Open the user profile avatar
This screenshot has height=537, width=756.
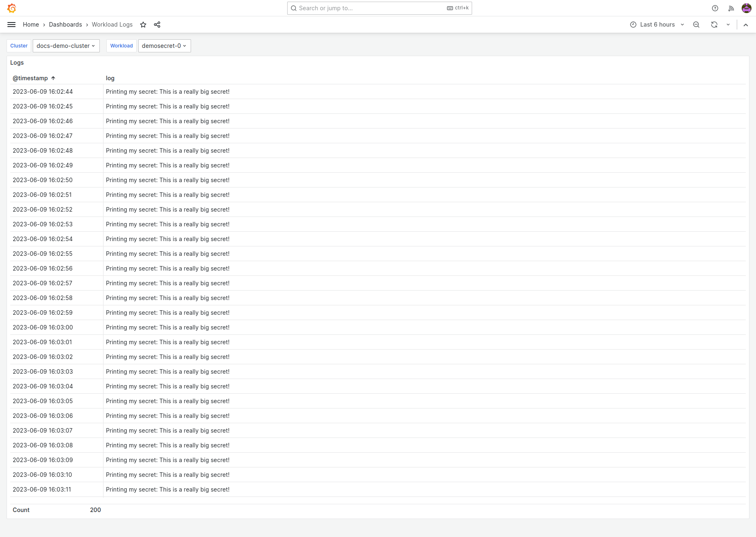tap(746, 8)
